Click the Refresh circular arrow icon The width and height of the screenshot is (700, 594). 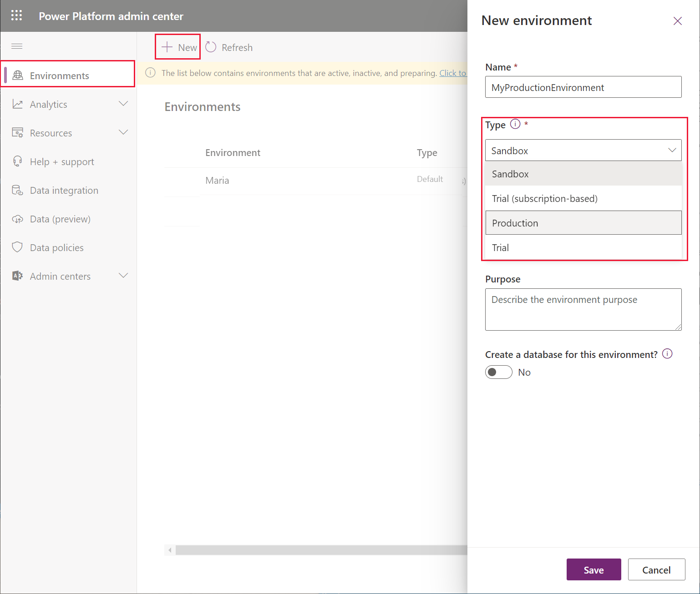pyautogui.click(x=211, y=47)
